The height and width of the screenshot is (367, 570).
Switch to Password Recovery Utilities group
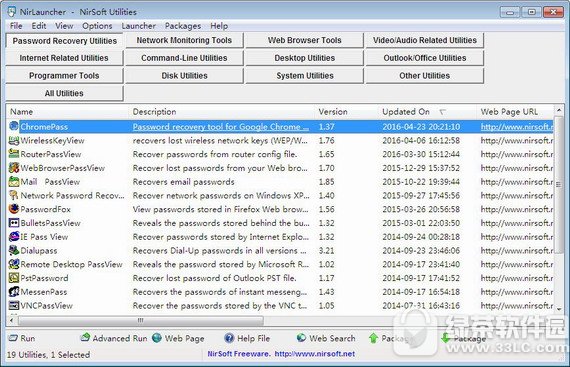65,41
